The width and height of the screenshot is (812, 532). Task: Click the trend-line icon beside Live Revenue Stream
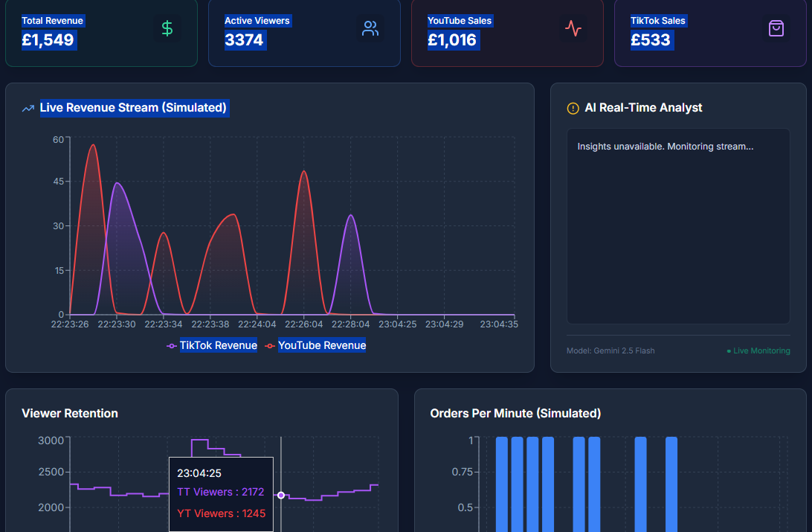point(28,108)
